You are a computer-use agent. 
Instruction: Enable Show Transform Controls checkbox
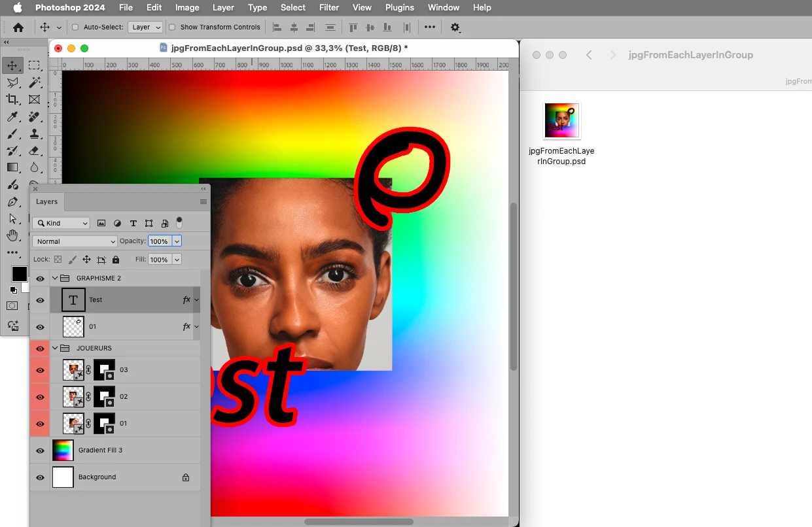coord(172,27)
